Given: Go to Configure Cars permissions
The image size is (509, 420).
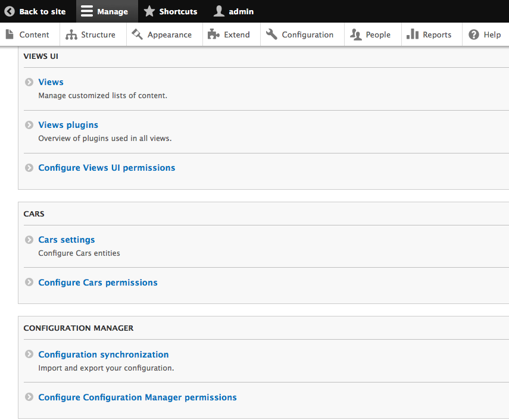Looking at the screenshot, I should tap(98, 283).
